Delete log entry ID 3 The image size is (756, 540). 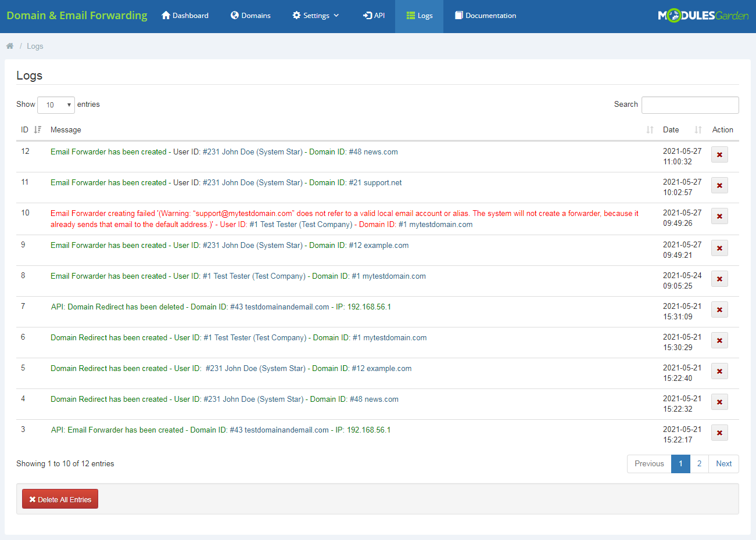pos(719,433)
